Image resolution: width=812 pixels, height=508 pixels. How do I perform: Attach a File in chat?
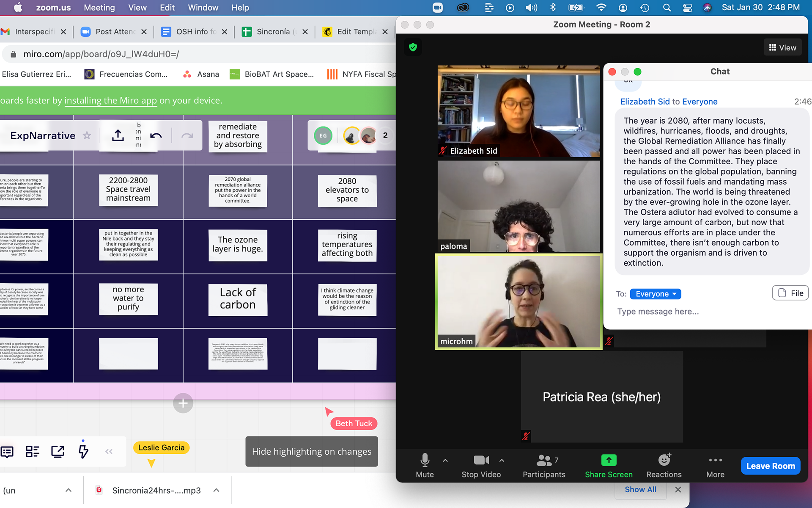tap(790, 293)
